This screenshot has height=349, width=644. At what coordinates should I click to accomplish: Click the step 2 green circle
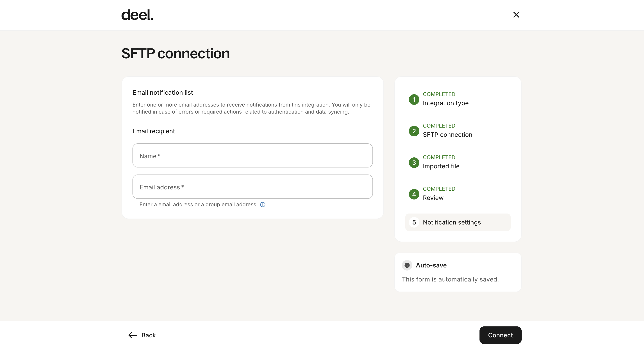414,131
